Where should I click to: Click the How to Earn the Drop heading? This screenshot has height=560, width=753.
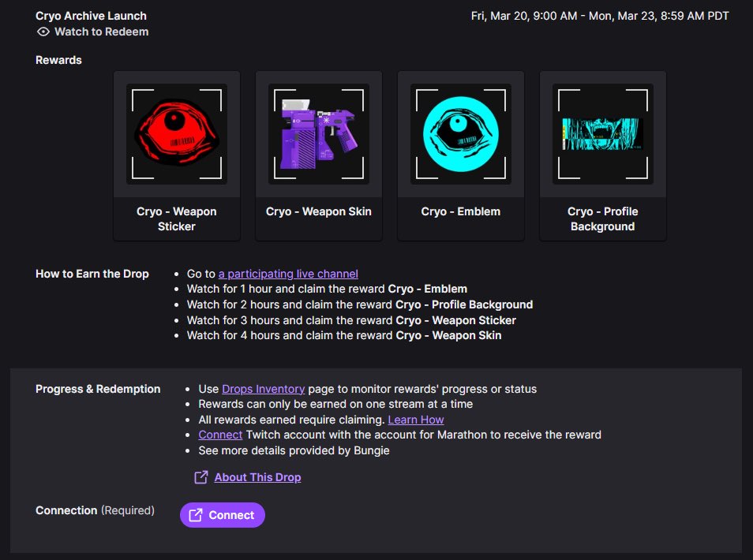click(x=92, y=274)
